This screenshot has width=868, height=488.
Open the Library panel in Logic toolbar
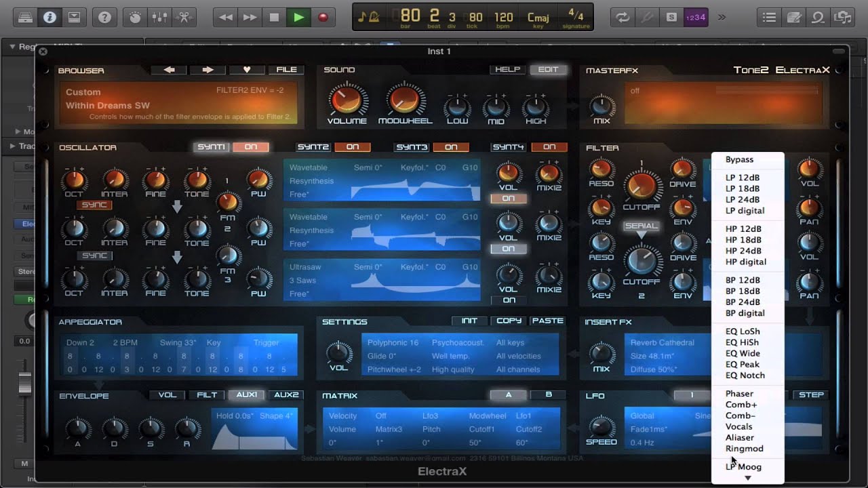coord(25,18)
